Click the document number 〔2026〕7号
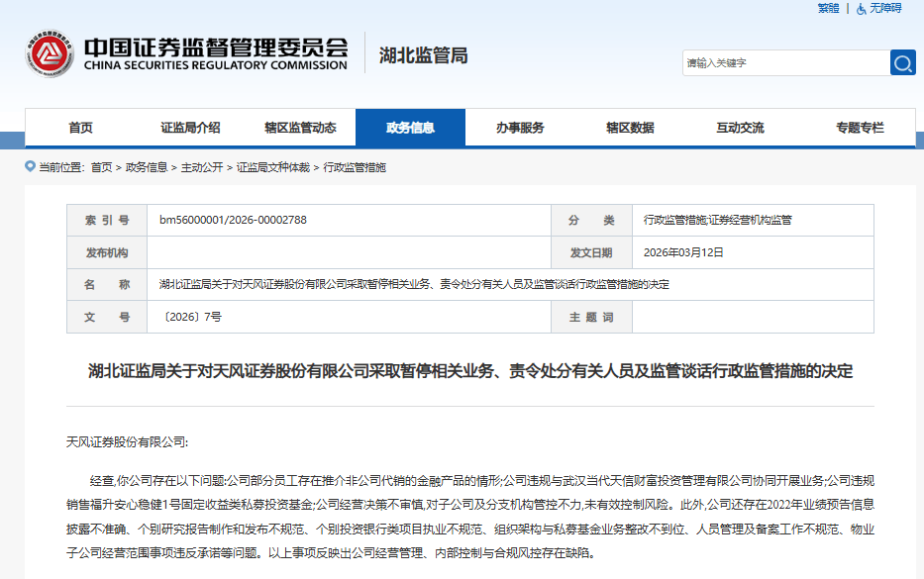Screen dimensions: 924x579 click(x=190, y=317)
